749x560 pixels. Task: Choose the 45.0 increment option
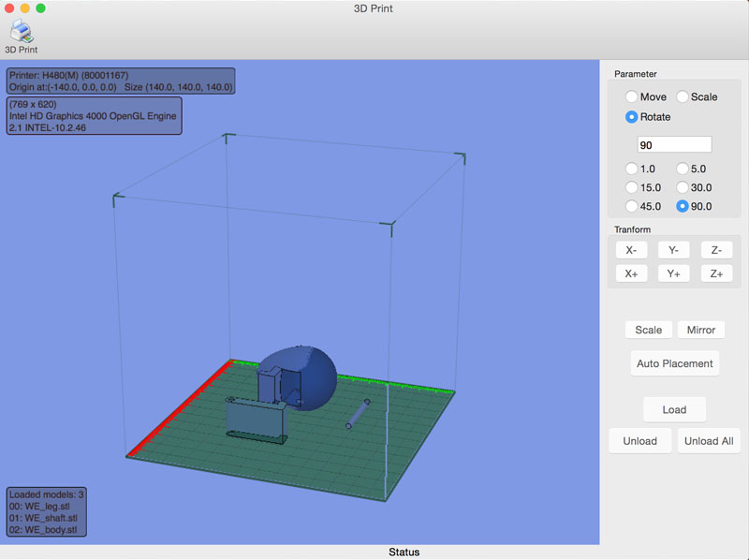click(631, 206)
